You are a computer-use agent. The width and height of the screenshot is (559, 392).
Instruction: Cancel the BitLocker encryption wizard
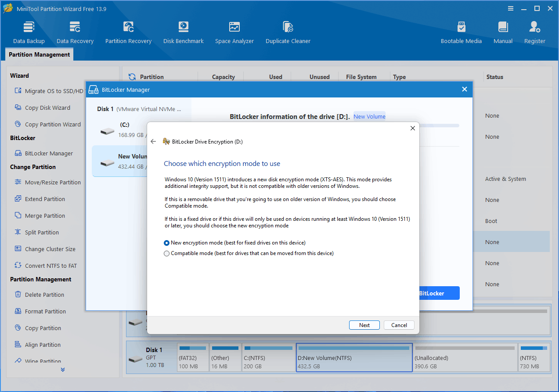(x=399, y=325)
